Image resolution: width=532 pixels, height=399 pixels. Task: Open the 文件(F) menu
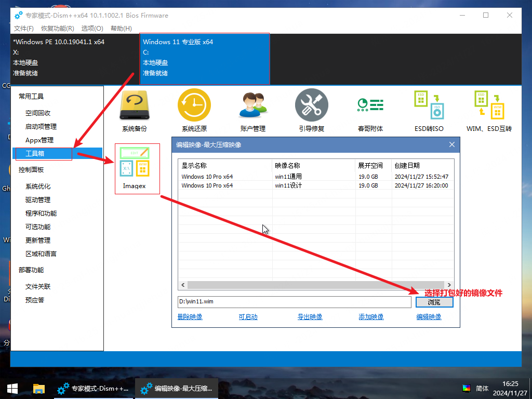[x=24, y=29]
